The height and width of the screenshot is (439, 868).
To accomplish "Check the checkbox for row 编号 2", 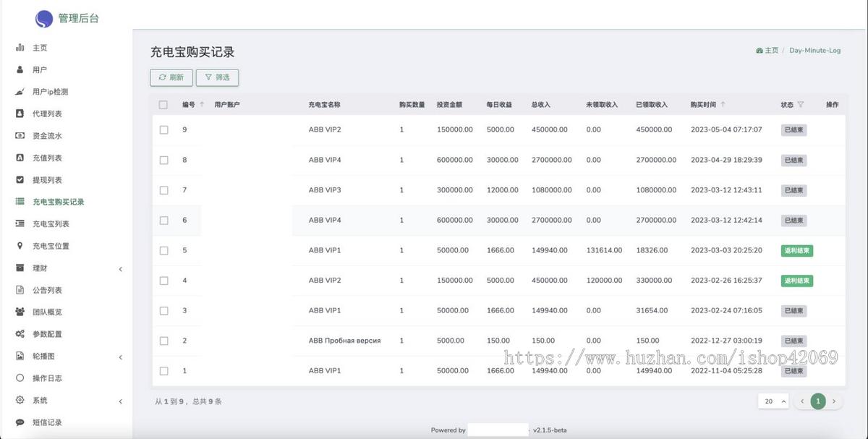I will click(x=163, y=341).
